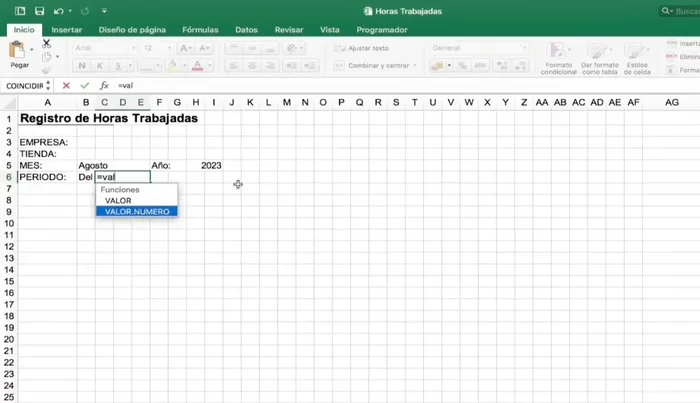This screenshot has width=700, height=403.
Task: Open Insert Function fx icon
Action: [x=103, y=86]
